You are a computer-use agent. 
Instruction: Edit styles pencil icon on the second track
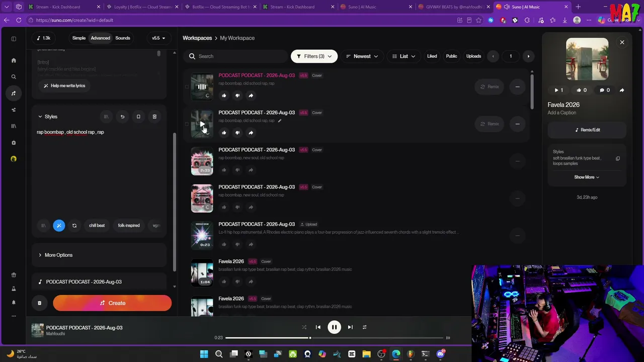point(280,121)
